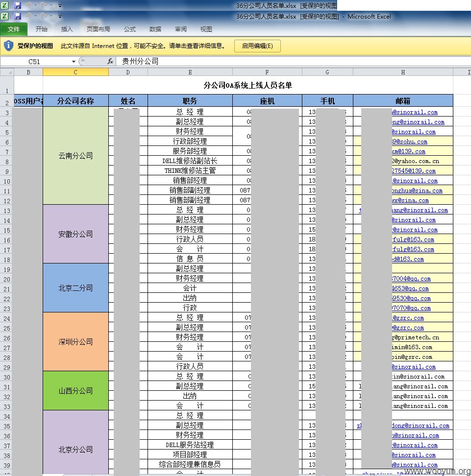471x476 pixels.
Task: Open the @yahoo.com.cn email cell in row 8
Action: tap(416, 161)
